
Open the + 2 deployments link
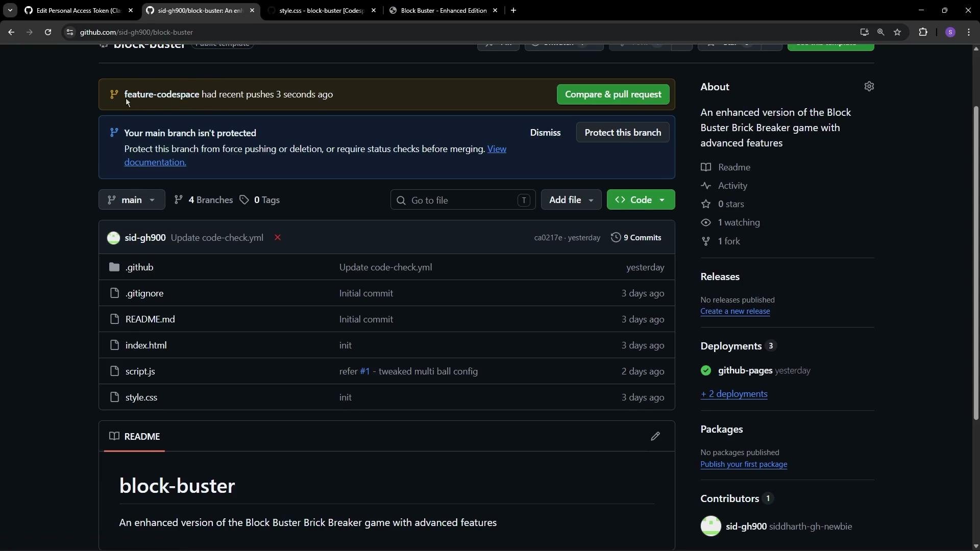[x=734, y=394]
